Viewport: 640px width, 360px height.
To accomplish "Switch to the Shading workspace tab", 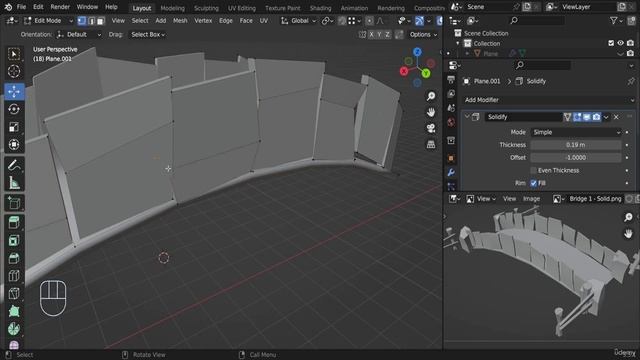I will click(x=320, y=8).
